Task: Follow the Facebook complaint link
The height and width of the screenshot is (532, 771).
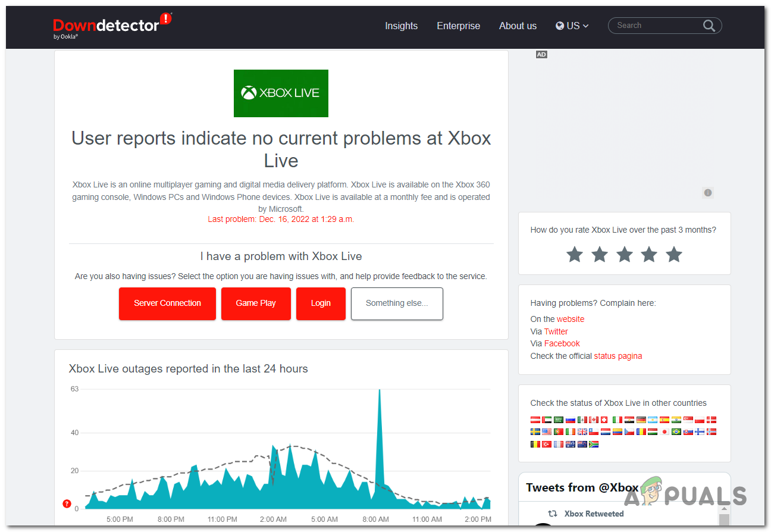Action: click(x=562, y=343)
